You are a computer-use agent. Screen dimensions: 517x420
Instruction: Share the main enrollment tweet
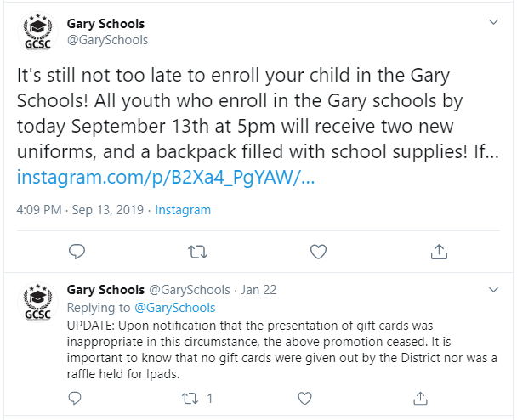click(x=439, y=252)
